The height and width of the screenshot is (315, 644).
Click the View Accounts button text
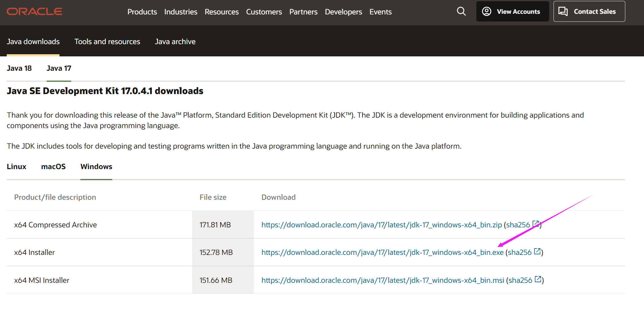point(518,11)
